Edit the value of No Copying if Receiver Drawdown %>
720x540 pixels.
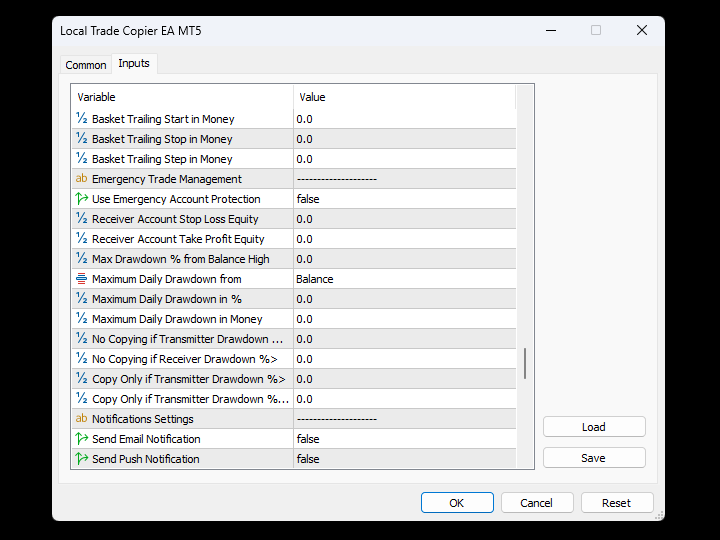(x=405, y=359)
